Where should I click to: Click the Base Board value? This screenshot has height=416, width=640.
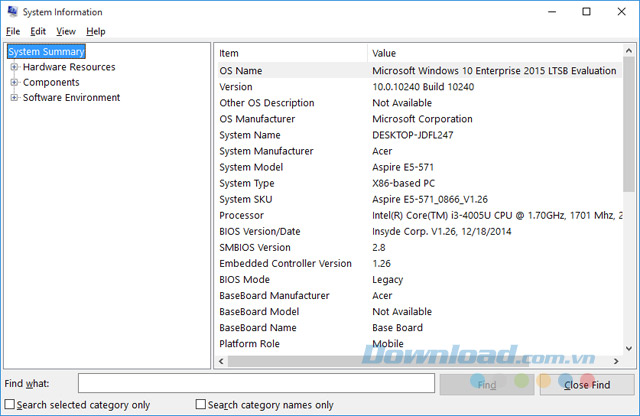point(398,327)
